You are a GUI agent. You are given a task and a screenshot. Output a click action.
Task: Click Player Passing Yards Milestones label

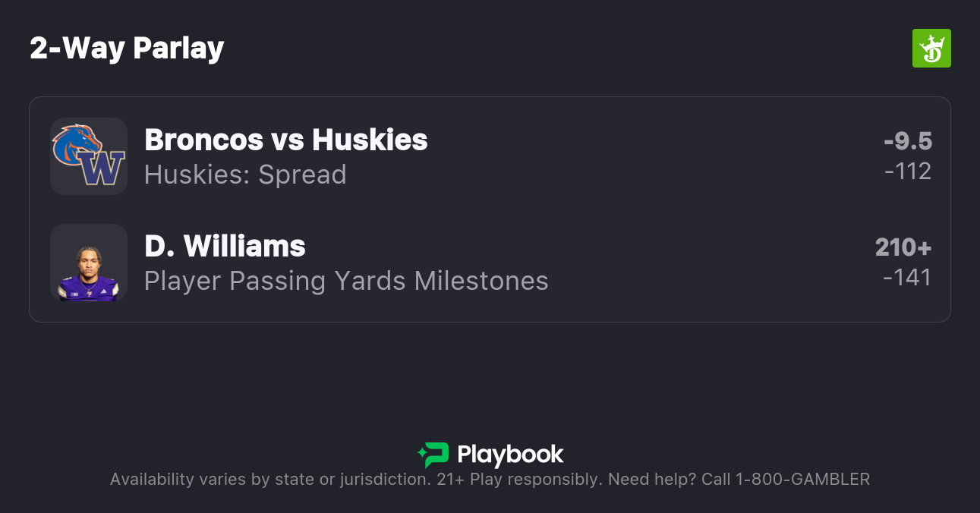346,281
